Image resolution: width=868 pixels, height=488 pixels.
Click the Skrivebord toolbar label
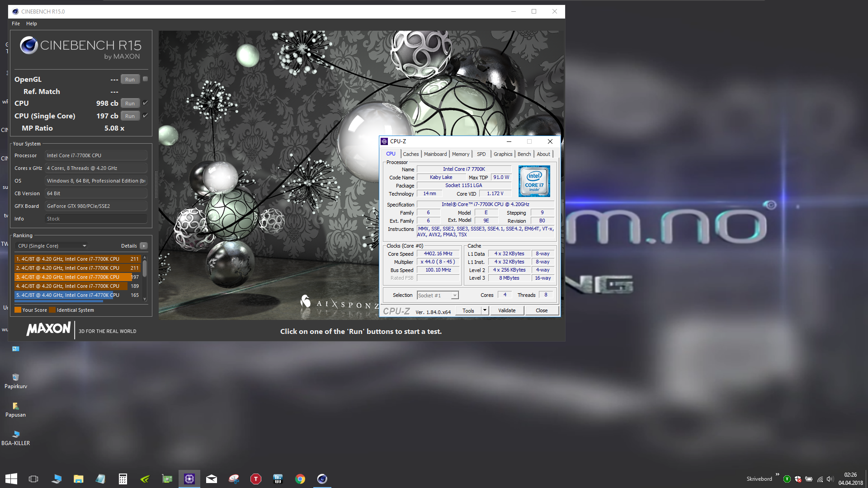point(759,479)
